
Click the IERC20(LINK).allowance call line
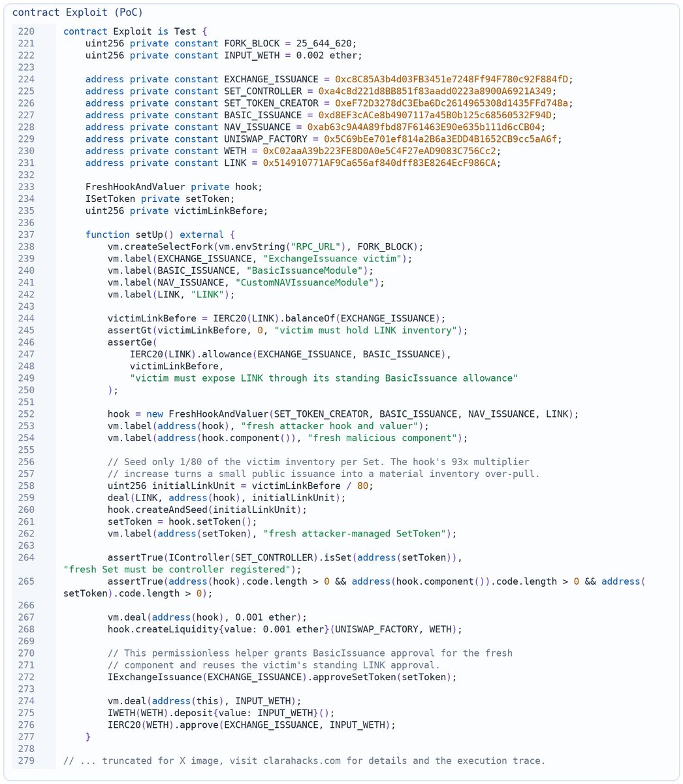coord(291,354)
